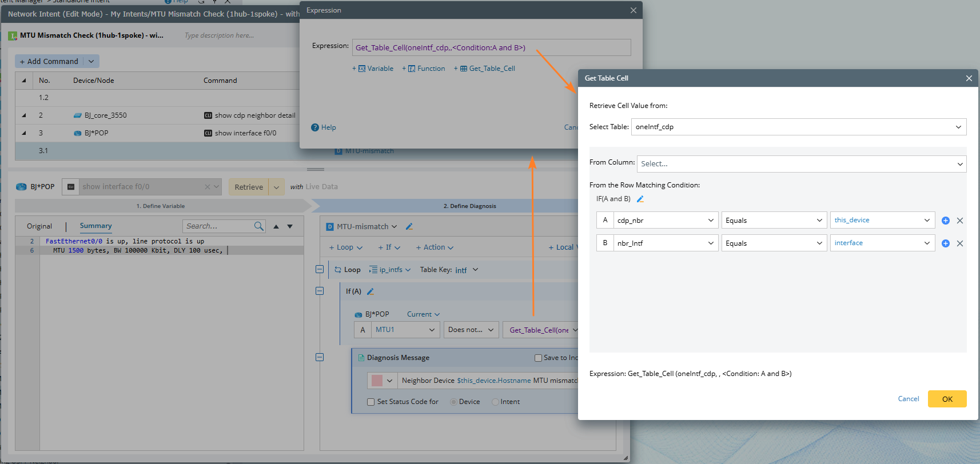Rename the MTU-mismatch diagnosis with pencil
This screenshot has height=464, width=980.
409,227
